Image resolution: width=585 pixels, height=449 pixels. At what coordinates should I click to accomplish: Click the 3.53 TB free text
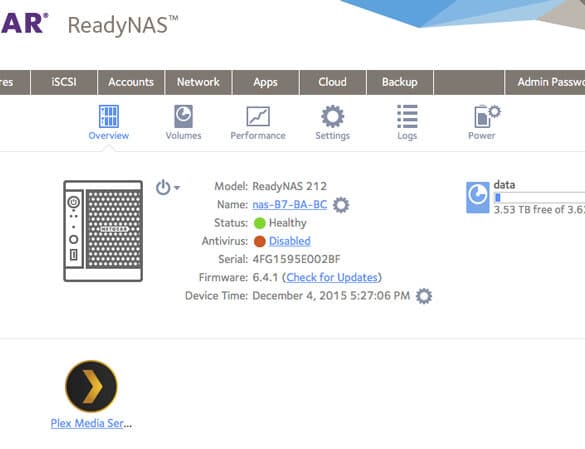(539, 210)
